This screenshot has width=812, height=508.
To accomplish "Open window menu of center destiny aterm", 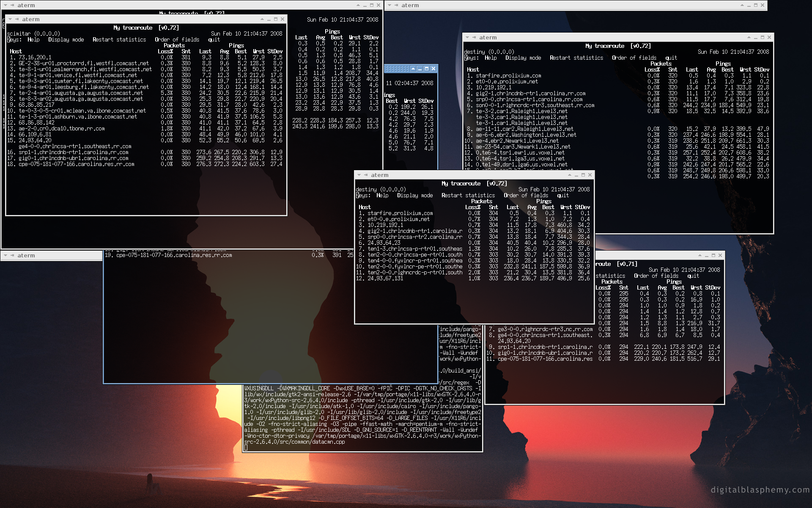I will 359,175.
